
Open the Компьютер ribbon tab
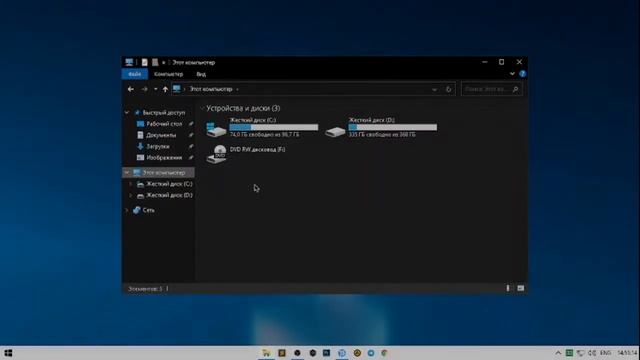pos(168,74)
